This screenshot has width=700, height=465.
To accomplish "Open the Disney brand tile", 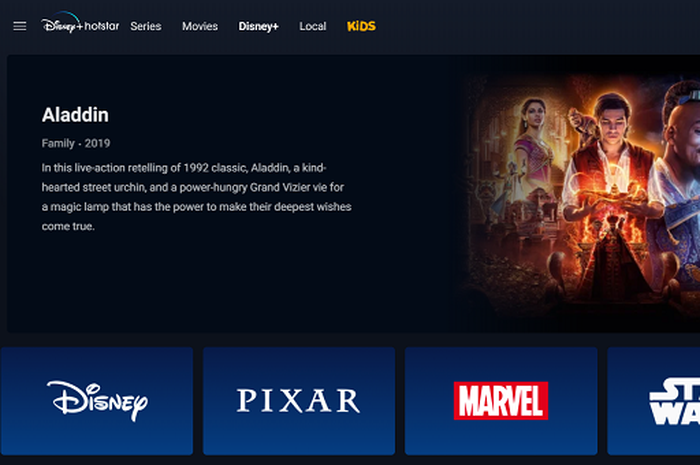I will (x=97, y=401).
